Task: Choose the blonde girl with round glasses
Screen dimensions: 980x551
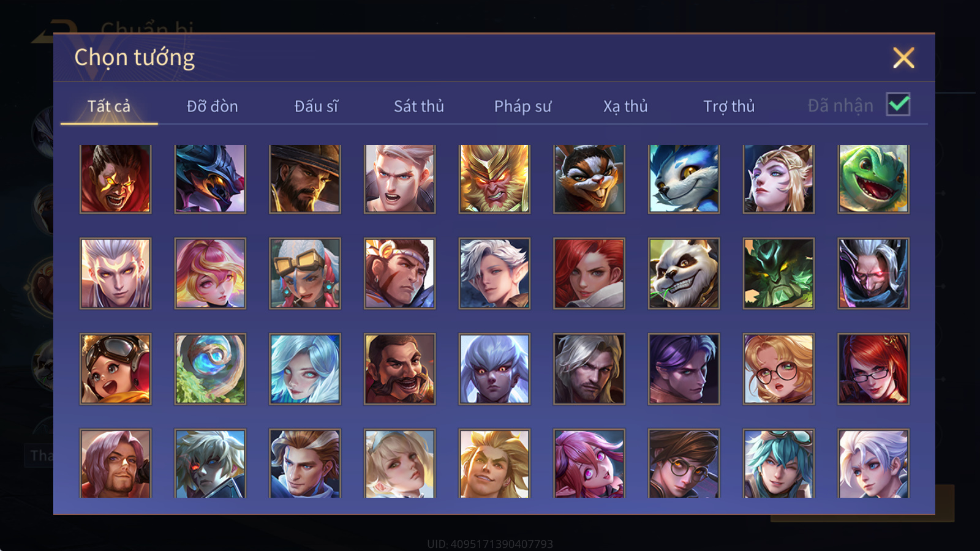Action: click(x=778, y=369)
